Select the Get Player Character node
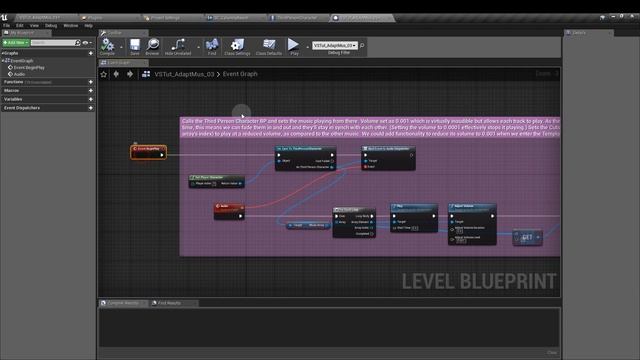The image size is (640, 360). (217, 181)
